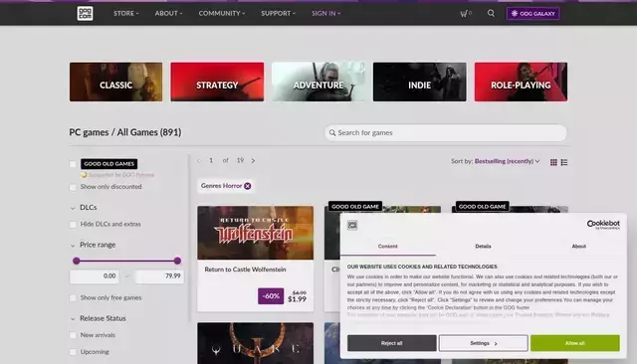Collapse the DLCs filter section
This screenshot has height=364, width=637.
click(85, 208)
